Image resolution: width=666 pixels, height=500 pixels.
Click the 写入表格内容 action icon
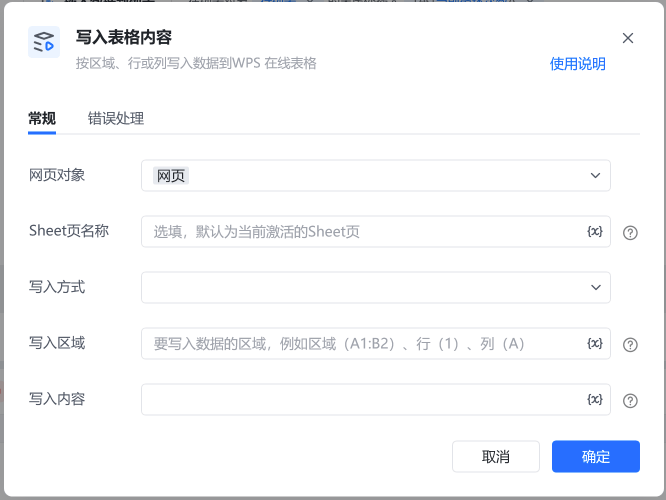click(x=44, y=42)
